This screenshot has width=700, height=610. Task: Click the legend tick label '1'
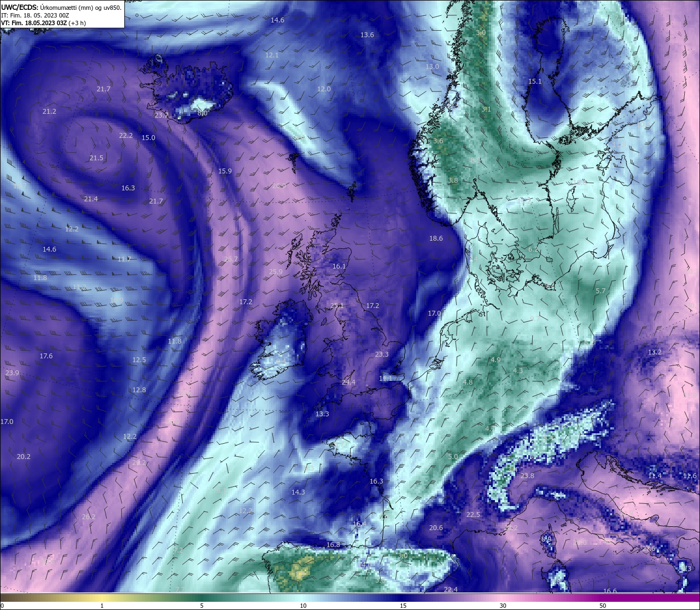(x=102, y=606)
